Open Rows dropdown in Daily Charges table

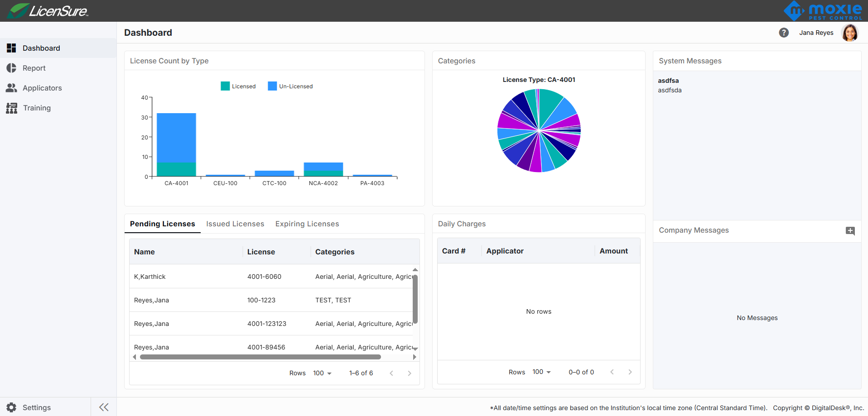click(541, 372)
